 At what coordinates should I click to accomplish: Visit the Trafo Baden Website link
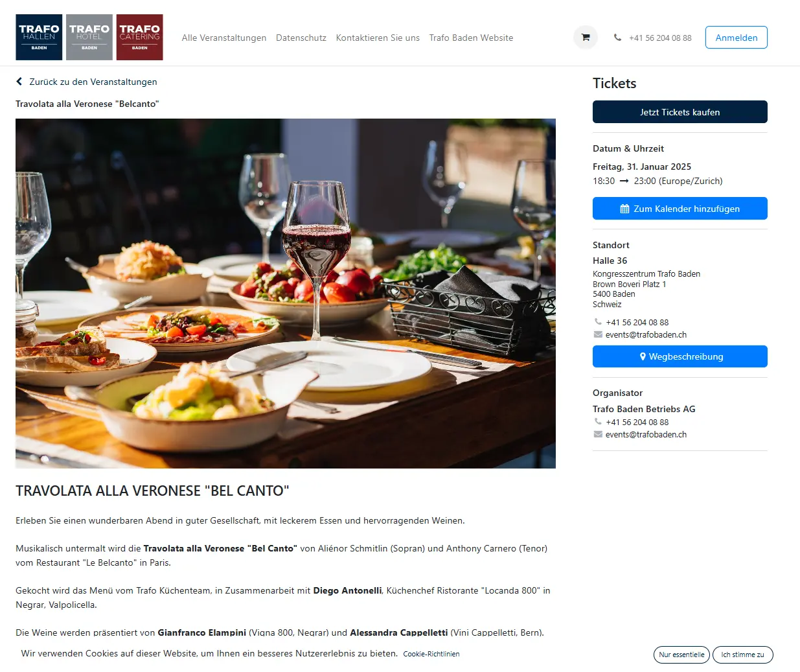471,38
